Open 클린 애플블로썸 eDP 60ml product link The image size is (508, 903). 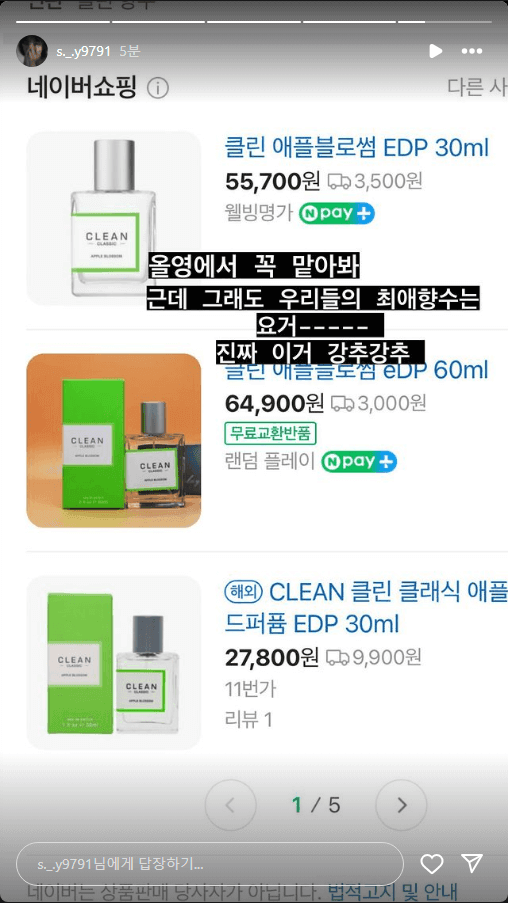(x=357, y=370)
